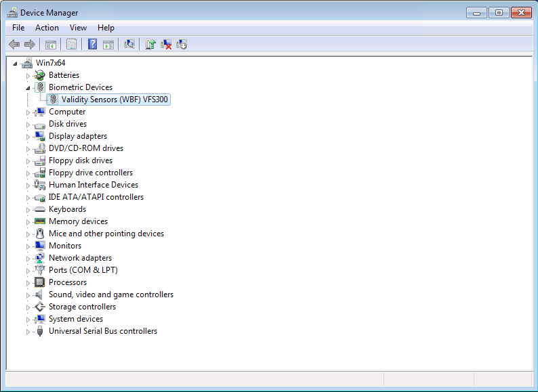Select the Keyboards label

tap(67, 209)
